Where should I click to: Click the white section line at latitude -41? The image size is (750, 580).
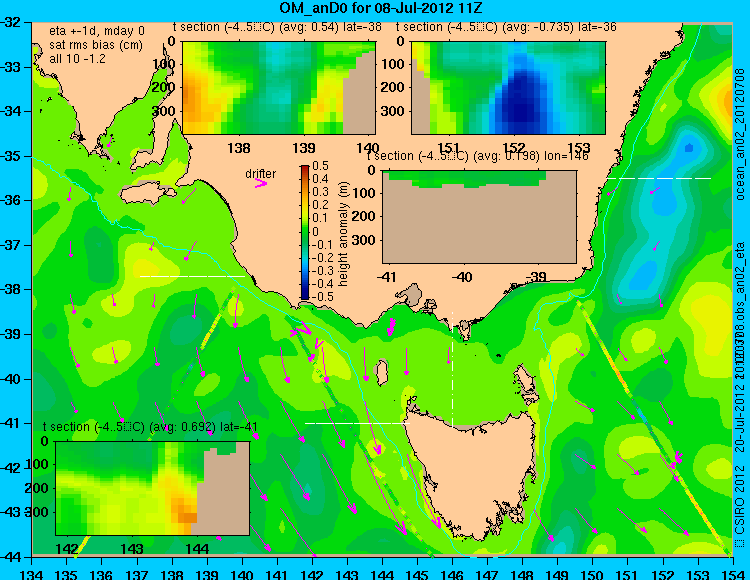coord(357,423)
